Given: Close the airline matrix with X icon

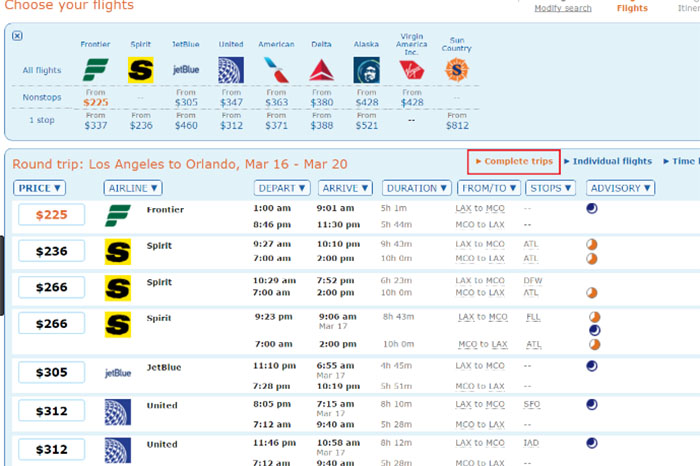Looking at the screenshot, I should pos(17,36).
